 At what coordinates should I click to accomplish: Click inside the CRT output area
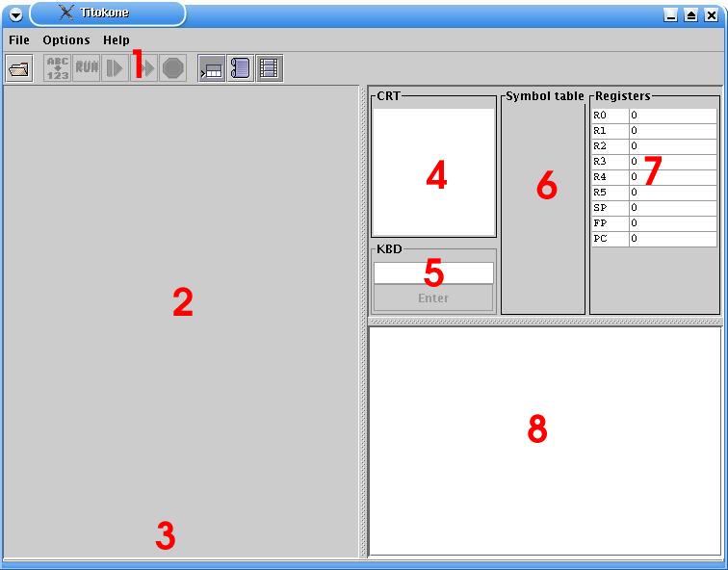(433, 173)
